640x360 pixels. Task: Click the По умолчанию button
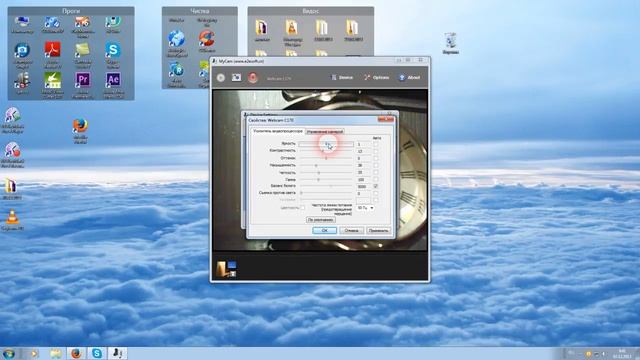(x=321, y=220)
